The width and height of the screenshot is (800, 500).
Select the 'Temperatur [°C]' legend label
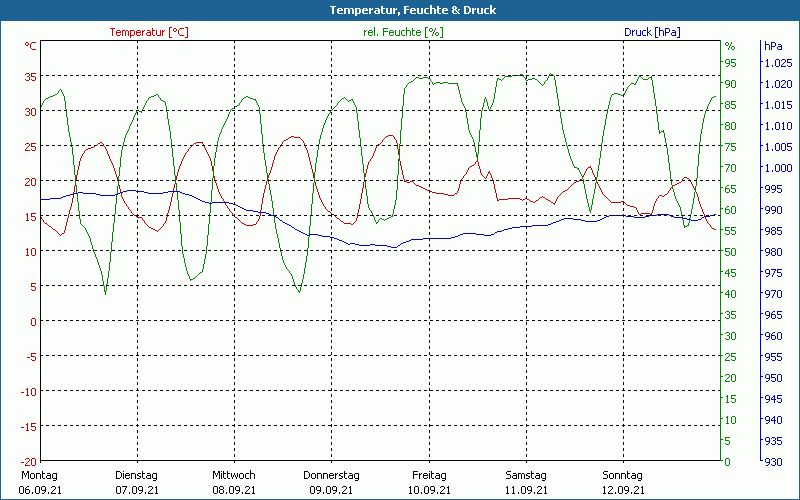(x=149, y=32)
